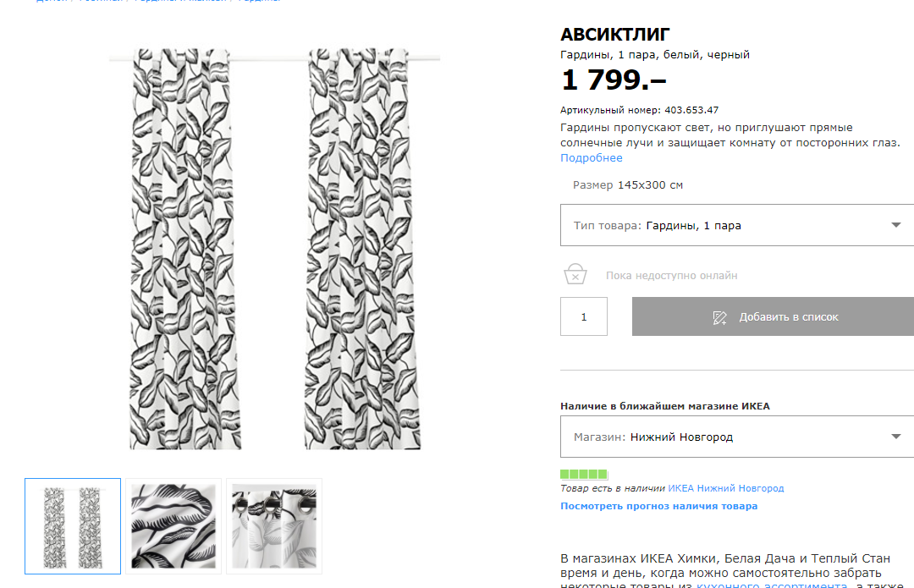
Task: Select the curtain eyelets close-up thumbnail
Action: tap(274, 526)
